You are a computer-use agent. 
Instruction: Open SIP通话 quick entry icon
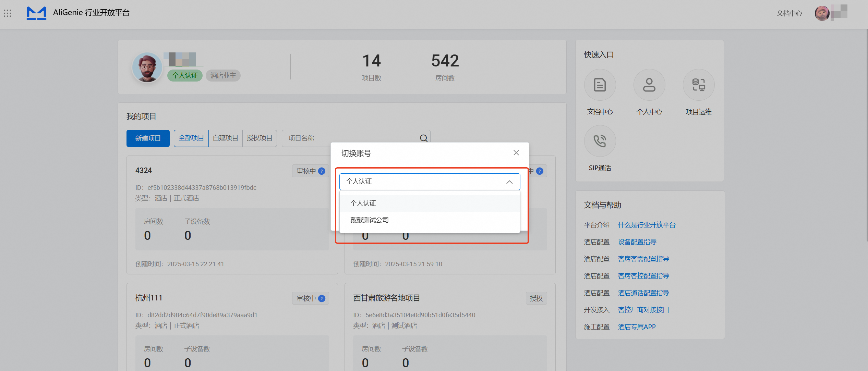click(x=600, y=141)
